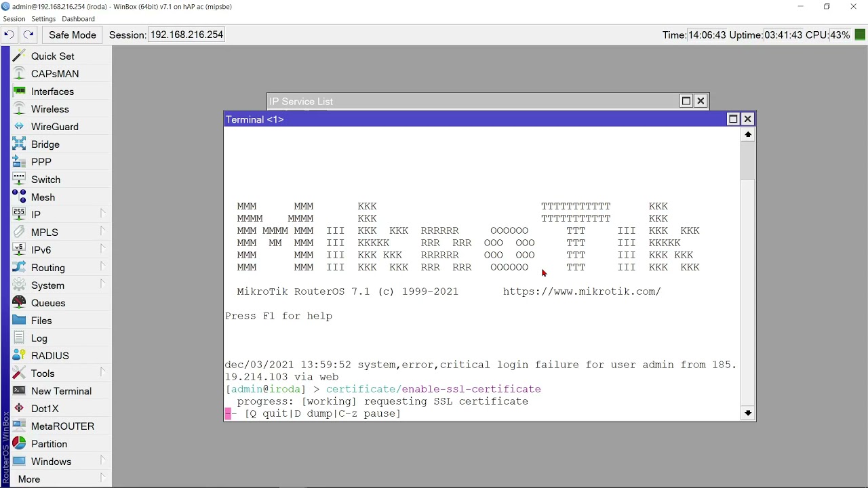Close the Terminal <1> window

click(x=748, y=119)
